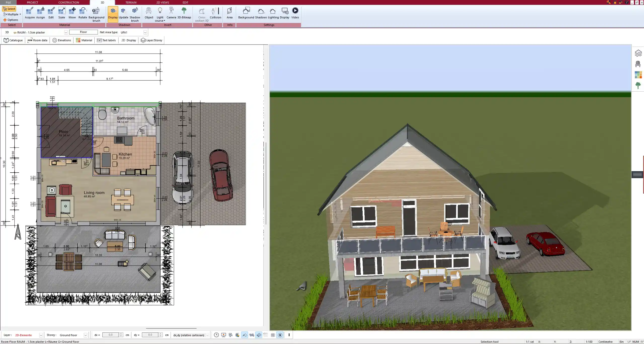Open the Lighting settings
Screen dimensions: 644x344
coord(272,13)
